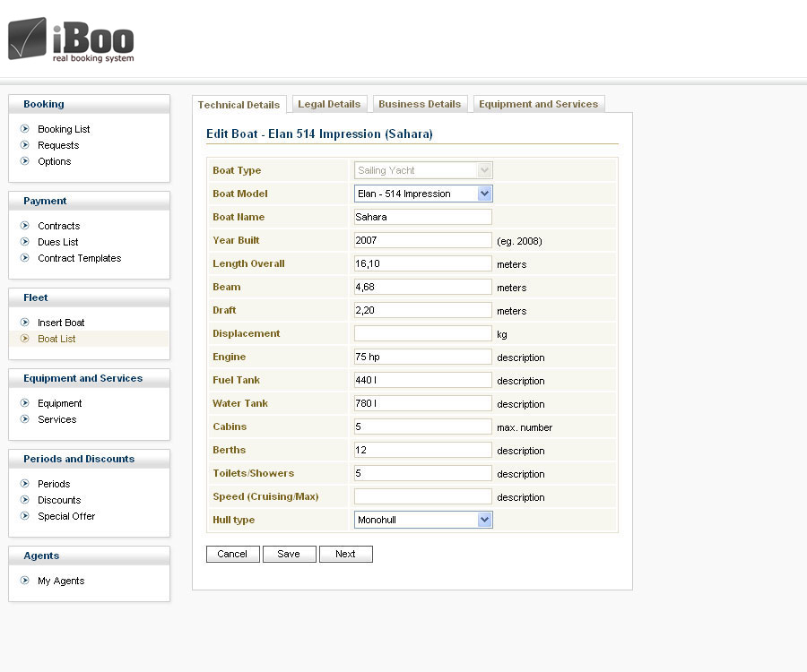Open the Contract Templates link
Screen dimensions: 807x672
(79, 258)
